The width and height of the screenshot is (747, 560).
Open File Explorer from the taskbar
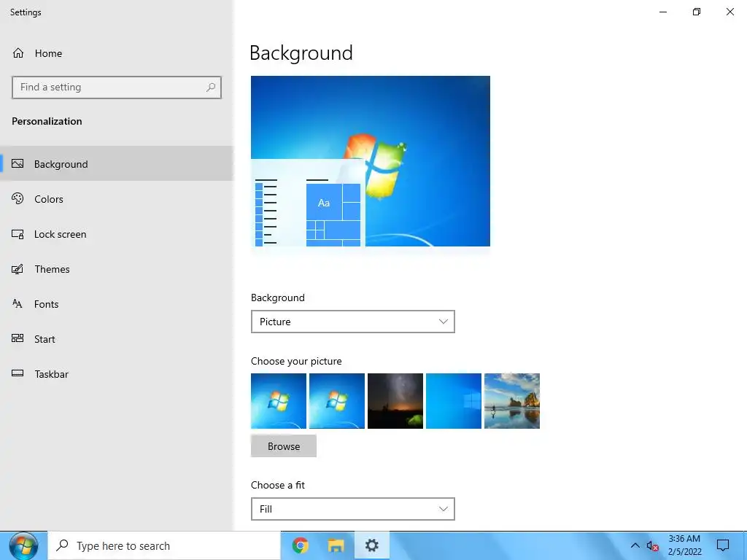coord(336,545)
